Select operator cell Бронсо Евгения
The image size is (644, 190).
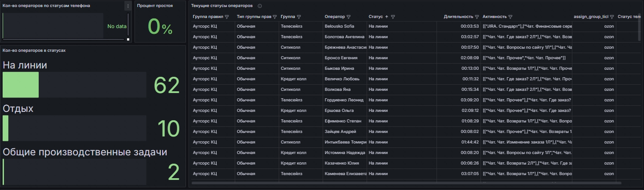tap(345, 58)
